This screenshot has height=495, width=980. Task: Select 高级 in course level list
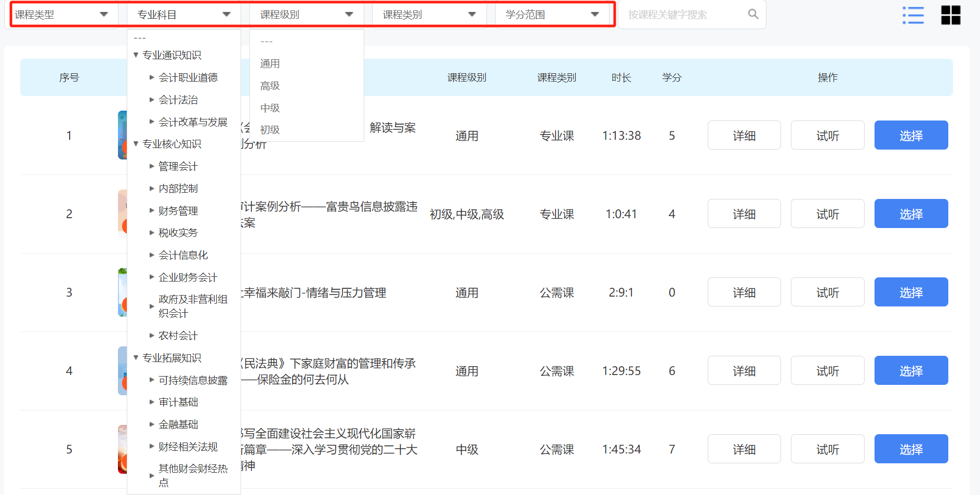(270, 86)
